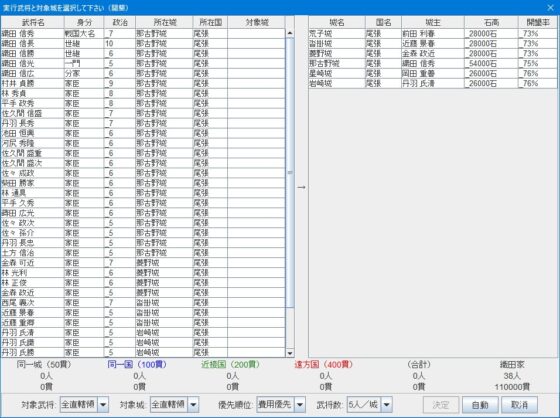
Task: Select officer 織田 信広 row
Action: pyautogui.click(x=143, y=74)
